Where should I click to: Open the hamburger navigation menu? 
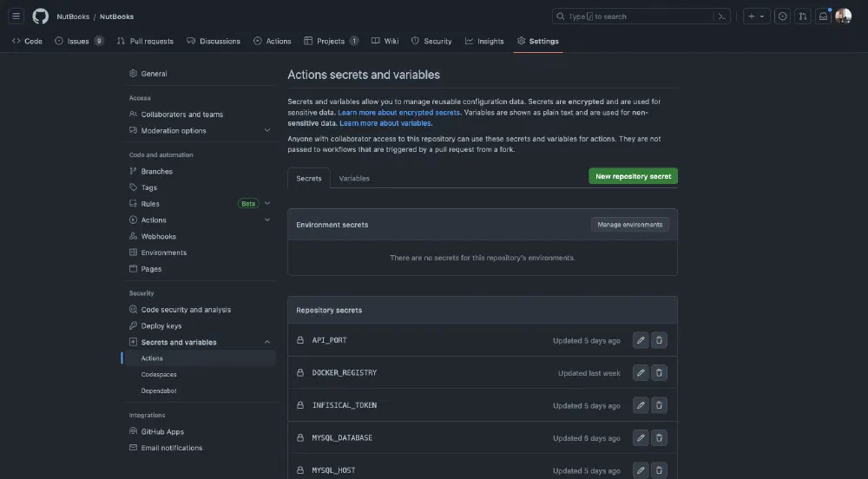16,16
